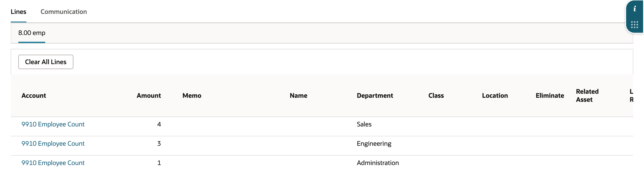This screenshot has height=174, width=644.
Task: Select the 8.00 emp subtab
Action: coord(32,33)
